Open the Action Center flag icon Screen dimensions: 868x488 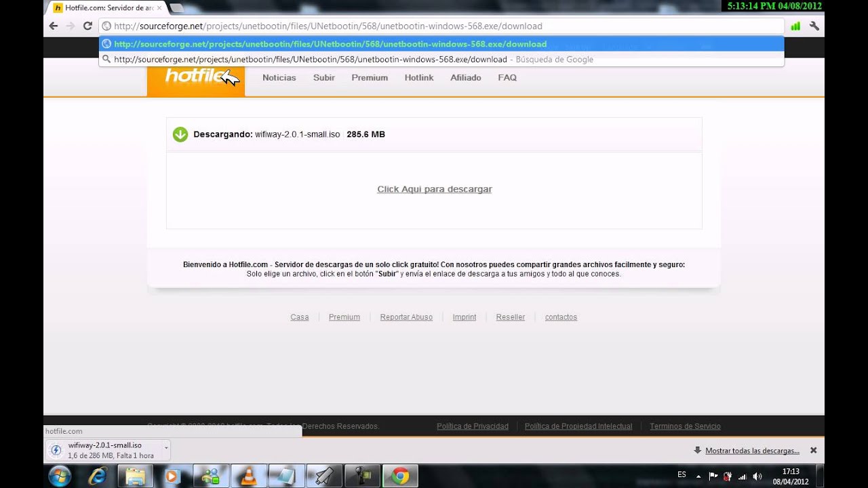pyautogui.click(x=713, y=476)
